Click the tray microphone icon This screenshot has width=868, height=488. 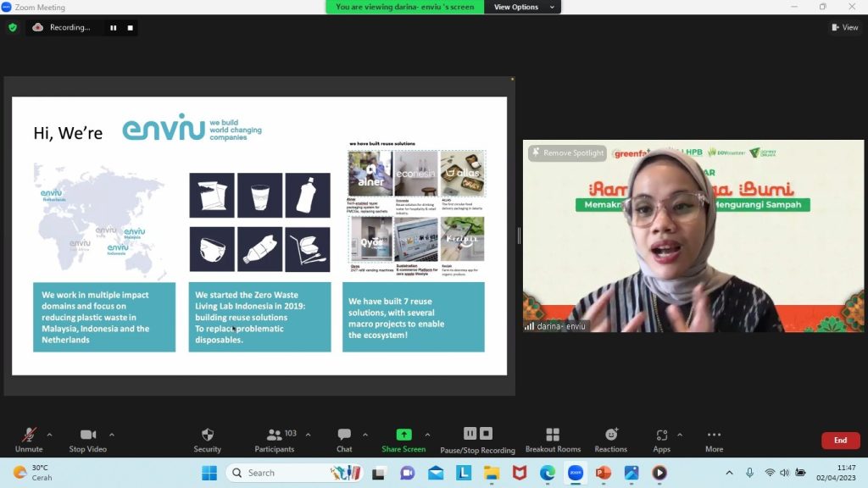click(x=749, y=473)
